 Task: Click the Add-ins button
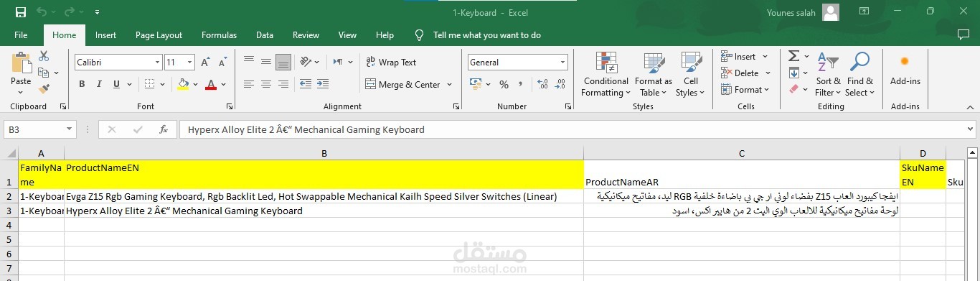tap(905, 70)
